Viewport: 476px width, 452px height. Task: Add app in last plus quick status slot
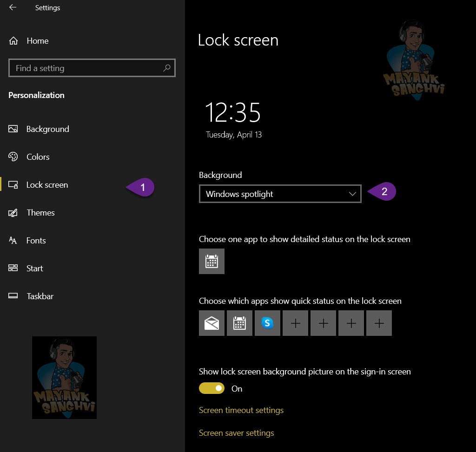click(x=379, y=323)
